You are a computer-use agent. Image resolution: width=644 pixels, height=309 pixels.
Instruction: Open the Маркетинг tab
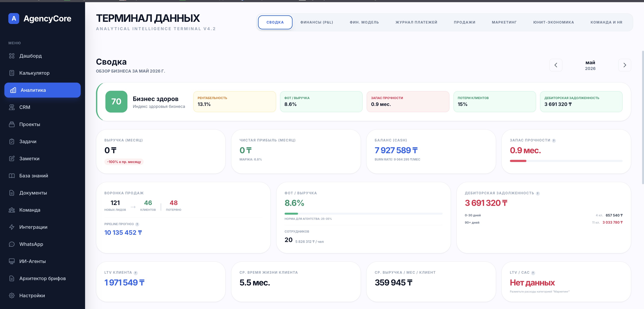(504, 22)
